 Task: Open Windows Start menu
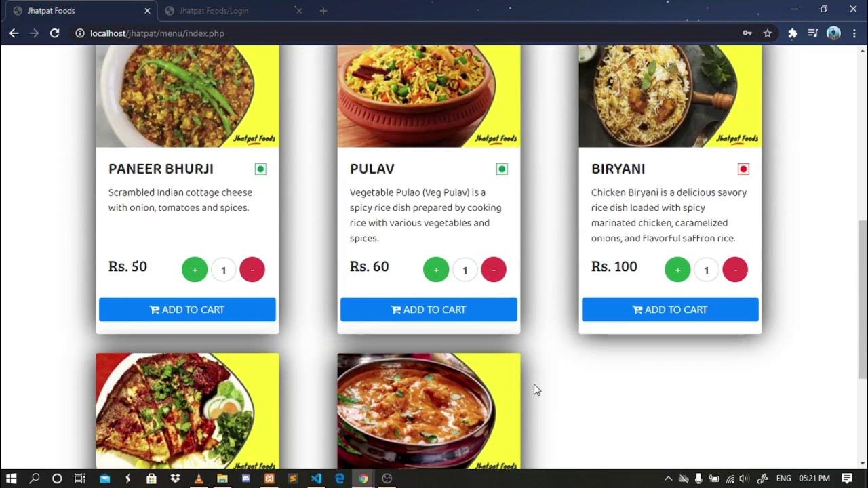click(x=12, y=479)
